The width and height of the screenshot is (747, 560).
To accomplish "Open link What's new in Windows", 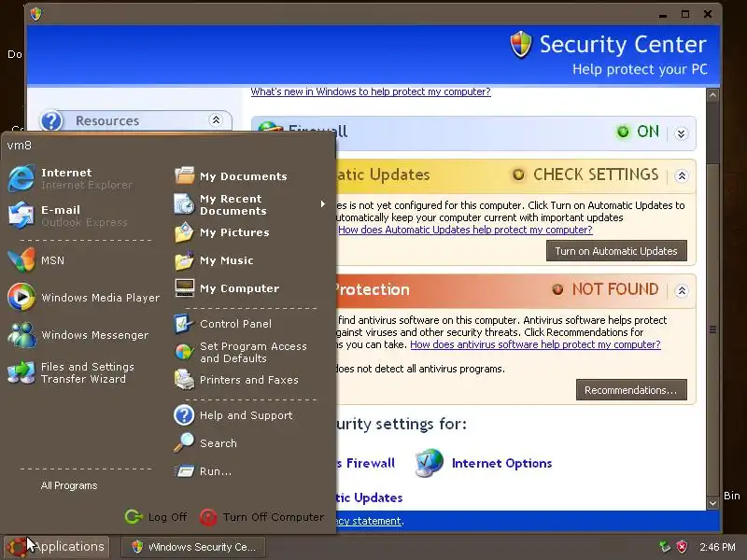I will (370, 91).
